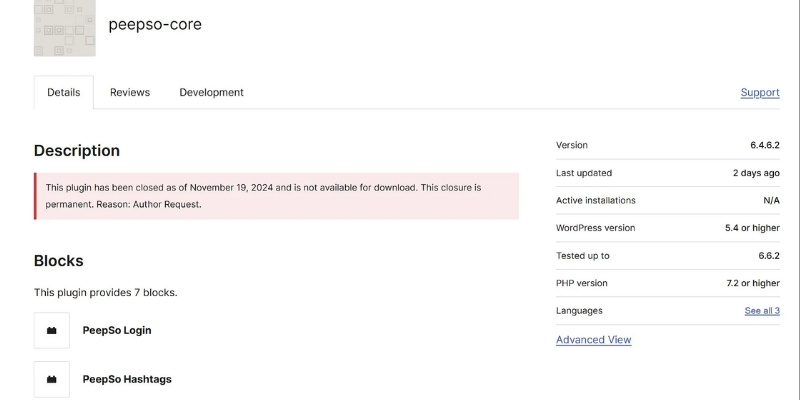Screen dimensions: 800x400
Task: Click the peepso-core plugin title
Action: pyautogui.click(x=155, y=24)
